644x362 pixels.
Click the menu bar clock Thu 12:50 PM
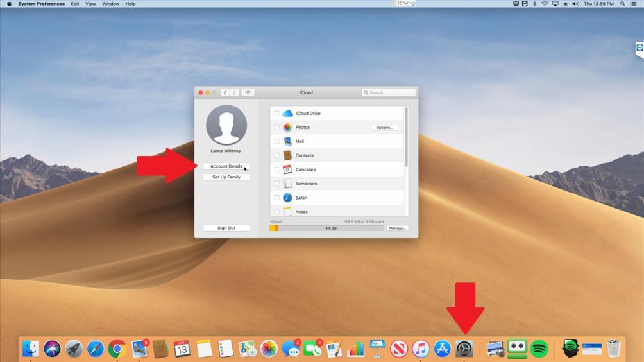tap(598, 4)
